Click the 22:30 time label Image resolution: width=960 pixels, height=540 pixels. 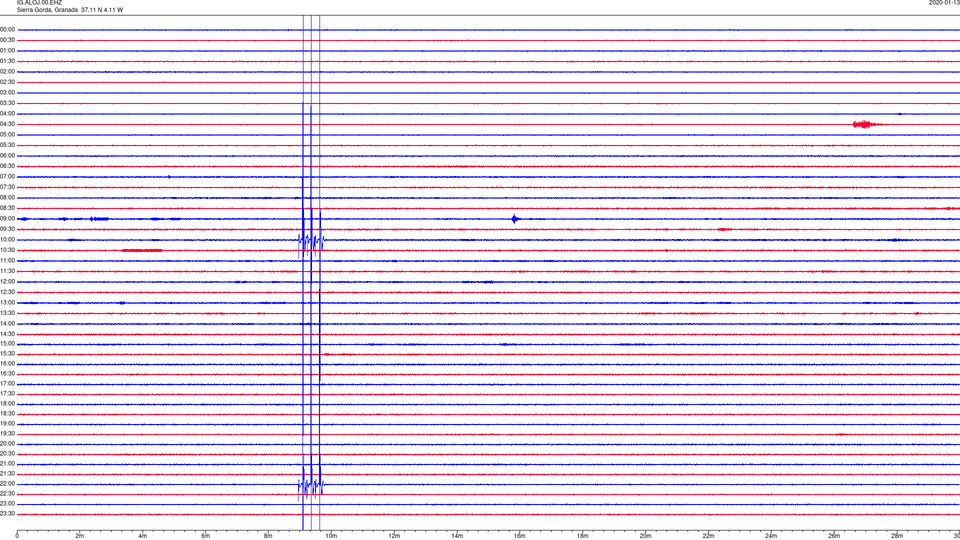[x=7, y=494]
